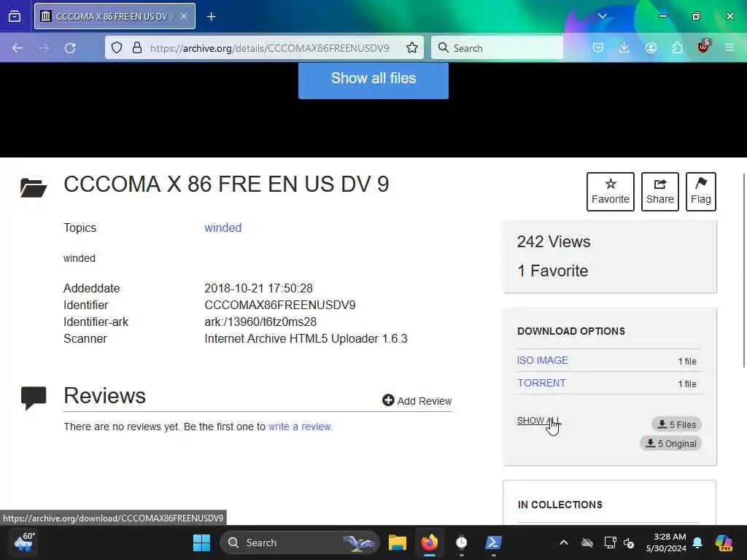Download the 5 Files button
The width and height of the screenshot is (747, 560).
click(676, 424)
